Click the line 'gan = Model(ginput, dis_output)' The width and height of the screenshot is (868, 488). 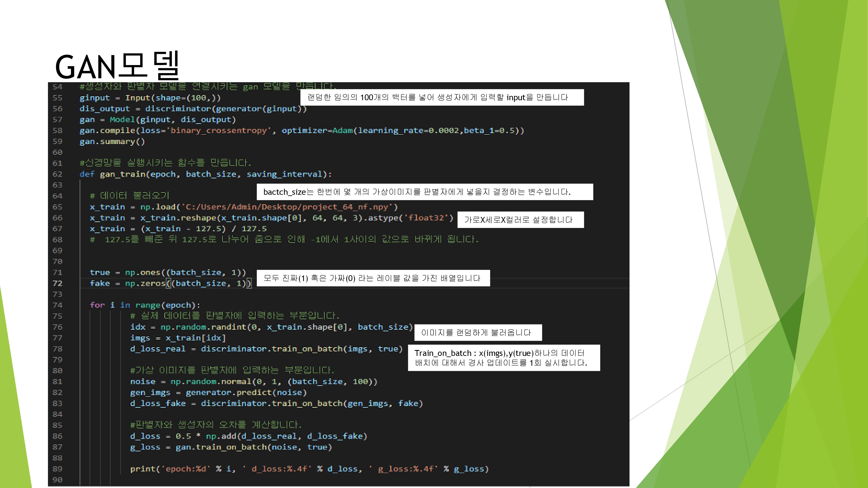tap(157, 120)
